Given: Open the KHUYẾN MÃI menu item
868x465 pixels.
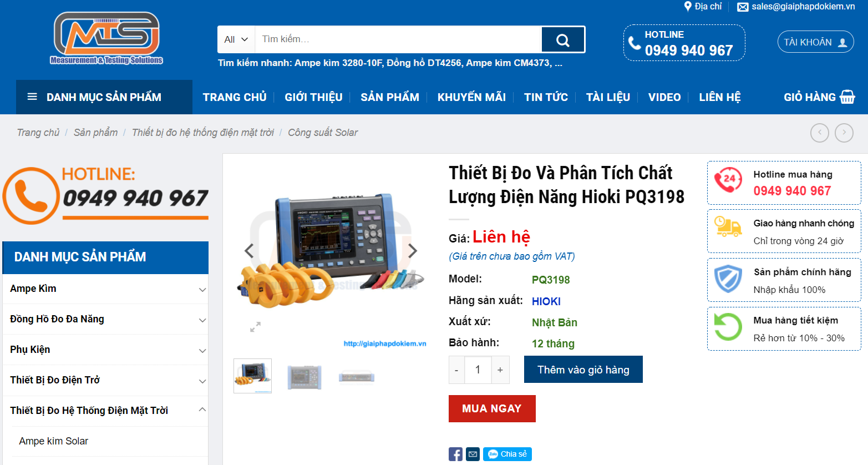Looking at the screenshot, I should (471, 97).
